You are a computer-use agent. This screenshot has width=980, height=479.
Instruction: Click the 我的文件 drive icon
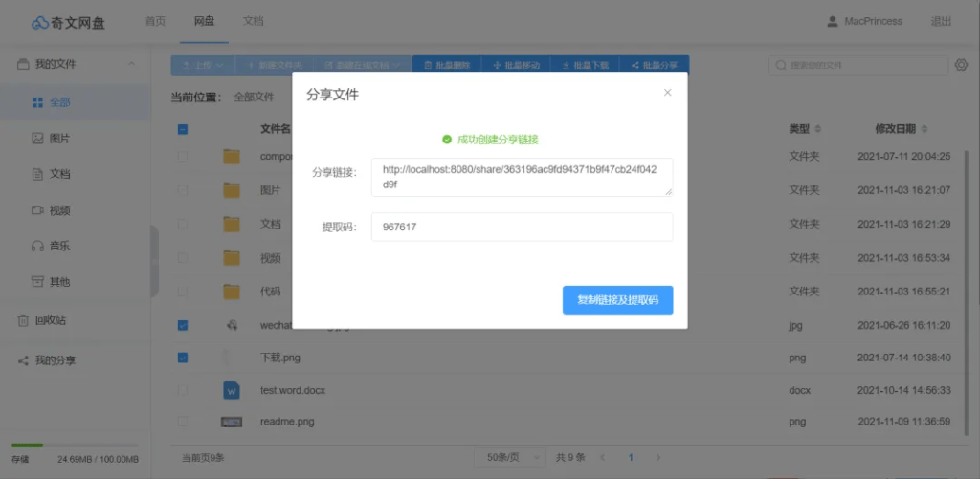[23, 64]
